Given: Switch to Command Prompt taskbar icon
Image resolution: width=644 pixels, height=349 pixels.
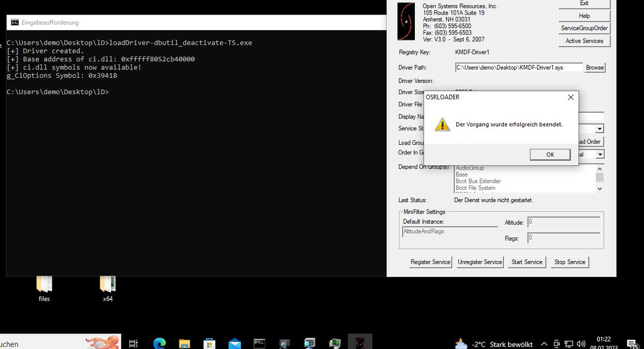Looking at the screenshot, I should tap(260, 343).
